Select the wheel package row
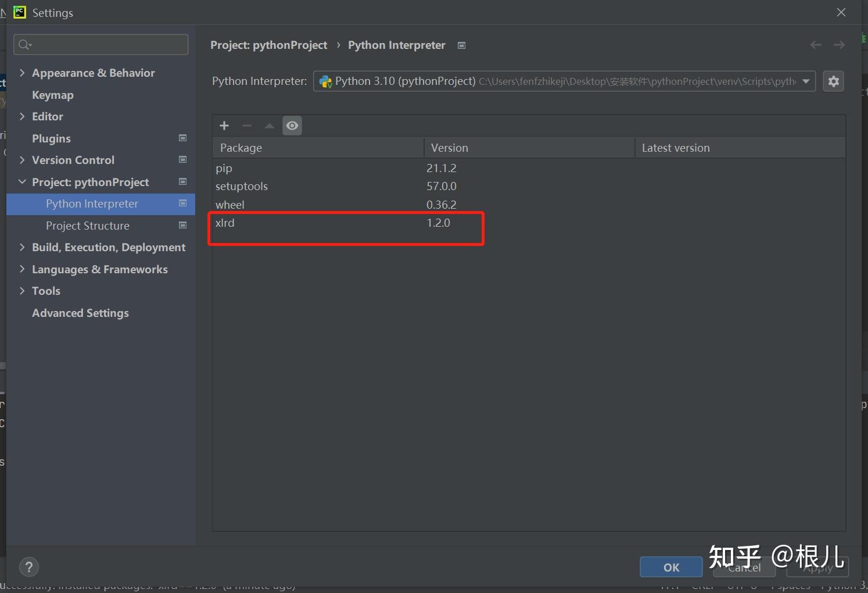The width and height of the screenshot is (868, 593). (529, 205)
